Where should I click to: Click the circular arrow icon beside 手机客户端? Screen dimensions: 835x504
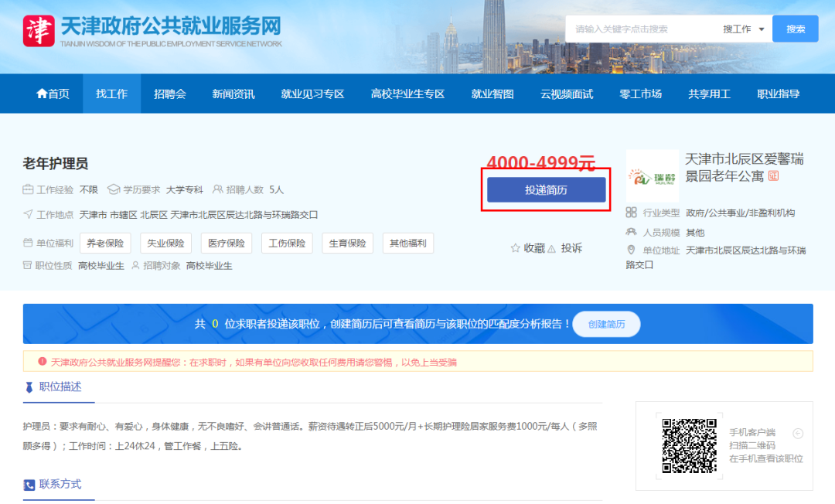click(x=798, y=433)
